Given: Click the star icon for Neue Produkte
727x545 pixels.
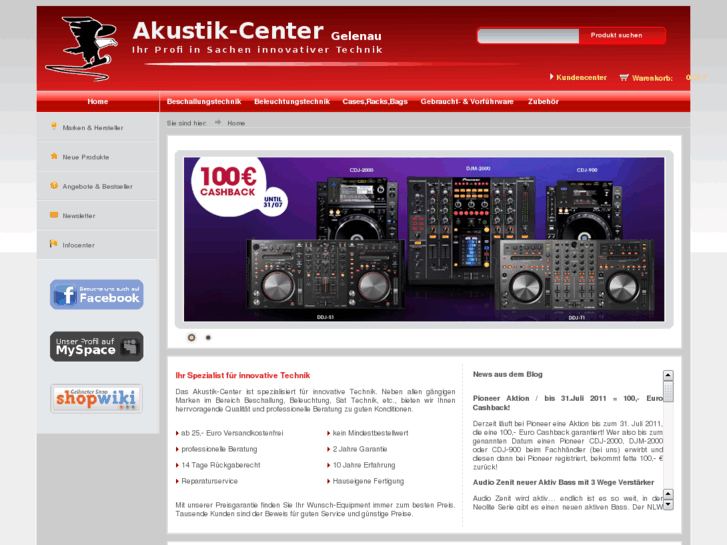Looking at the screenshot, I should pyautogui.click(x=54, y=156).
